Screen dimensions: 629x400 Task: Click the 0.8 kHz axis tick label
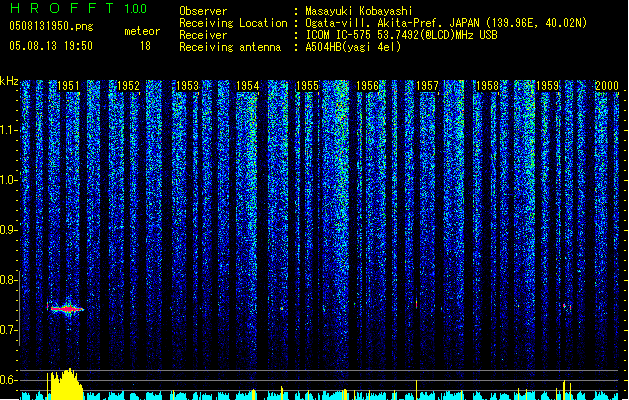coord(7,280)
